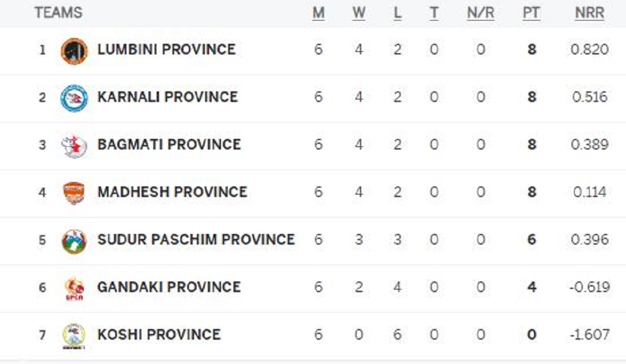626x364 pixels.
Task: Click the NRR column header
Action: tap(590, 13)
